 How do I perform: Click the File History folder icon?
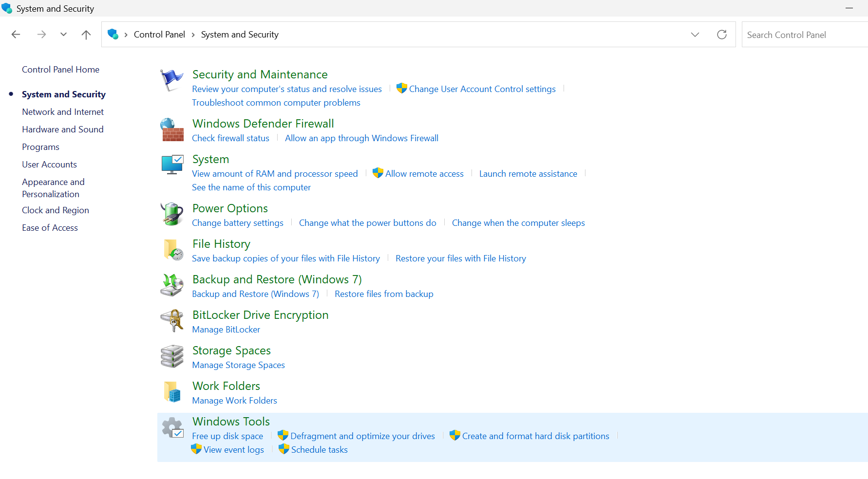(171, 250)
